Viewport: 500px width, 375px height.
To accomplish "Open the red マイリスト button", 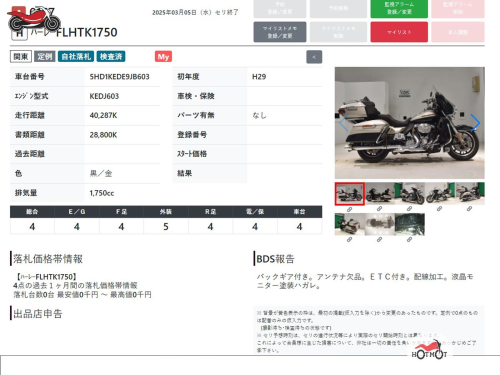I will point(399,32).
